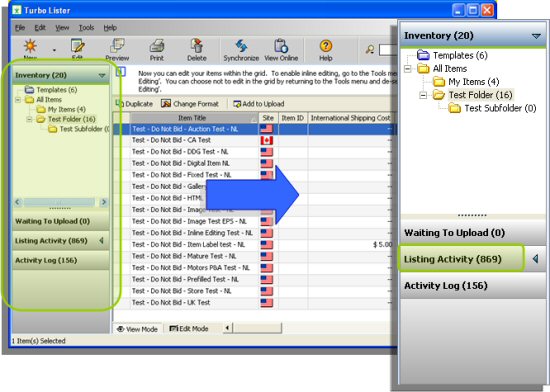Screen dimensions: 550x392
Task: Collapse All Items node in main window sidebar
Action: 18,100
